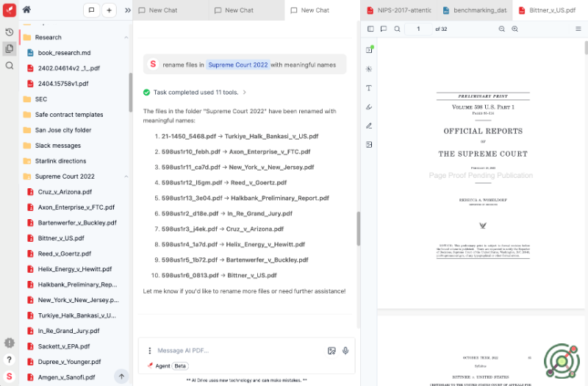
Task: Select the text tool in PDF sidebar
Action: point(369,87)
